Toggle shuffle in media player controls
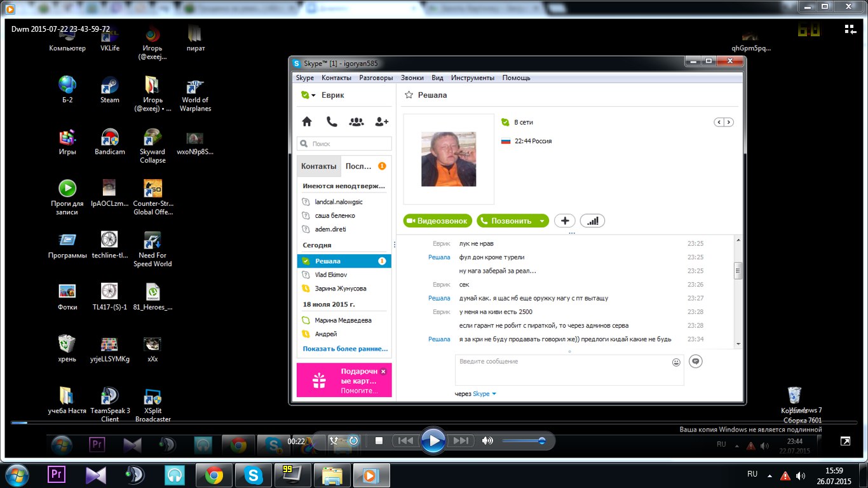Viewport: 868px width, 488px height. coord(334,440)
